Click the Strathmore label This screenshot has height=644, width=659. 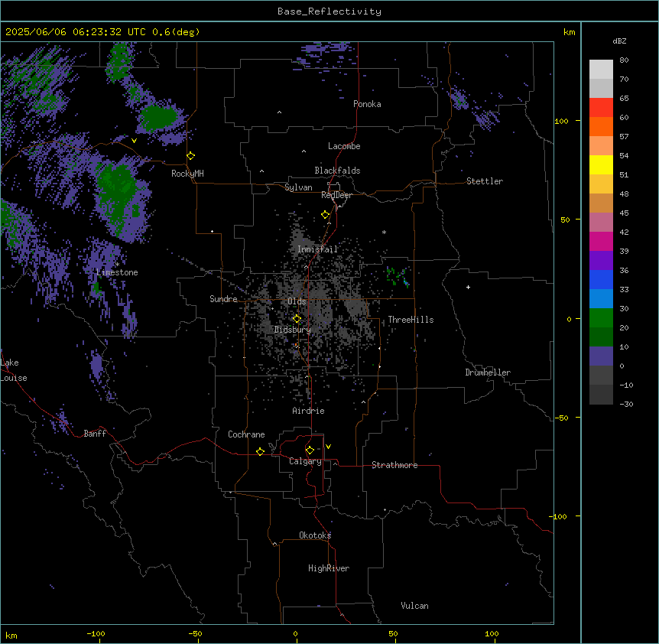click(394, 465)
